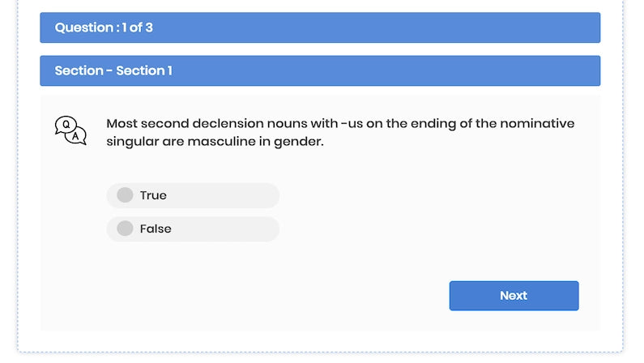Viewport: 644px width, 363px height.
Task: Click the "-us" ending in the question text
Action: [x=352, y=123]
